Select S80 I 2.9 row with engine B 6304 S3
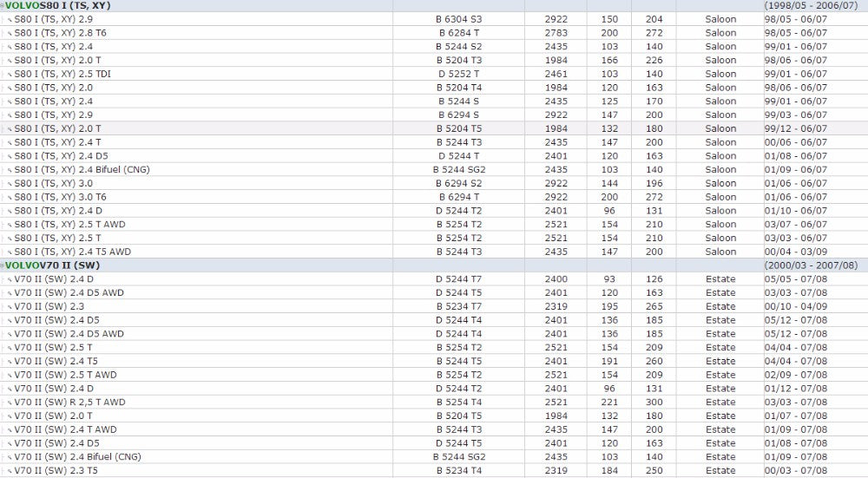 [x=434, y=19]
